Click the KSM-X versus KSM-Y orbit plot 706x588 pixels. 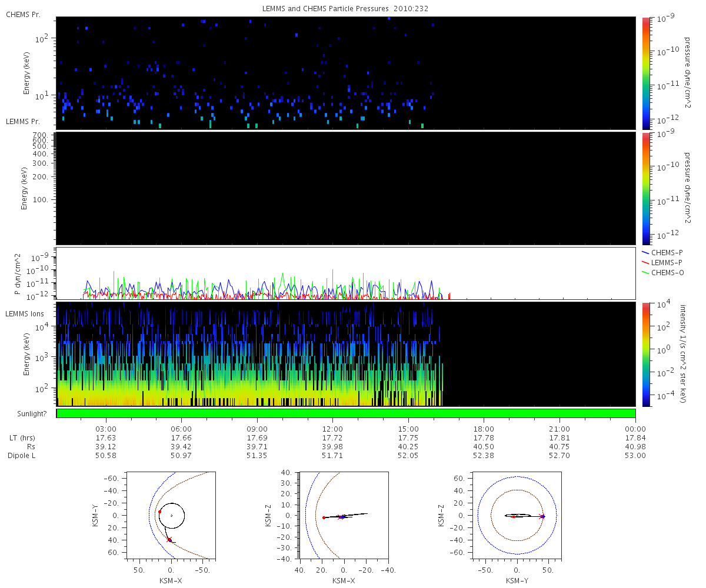pyautogui.click(x=171, y=515)
